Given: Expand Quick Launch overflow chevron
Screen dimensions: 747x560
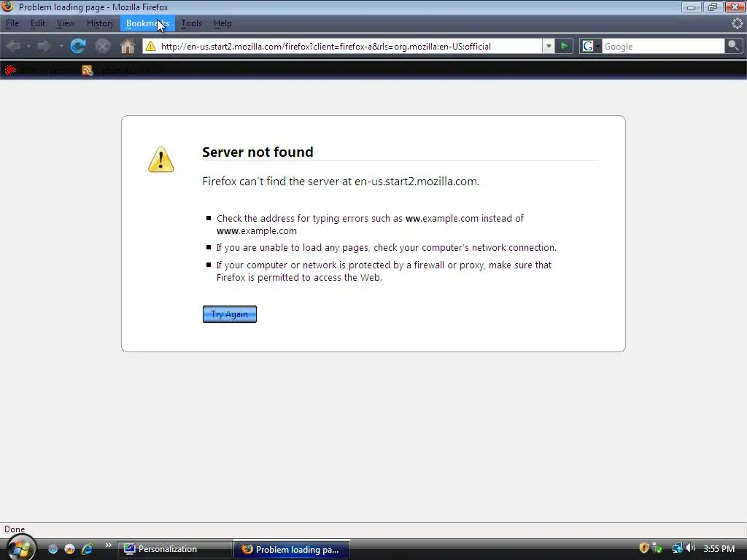Looking at the screenshot, I should 108,545.
